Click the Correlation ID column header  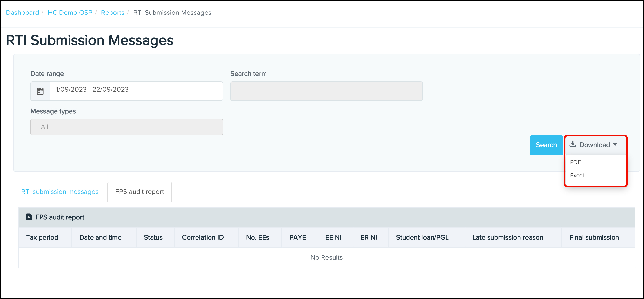(x=203, y=237)
